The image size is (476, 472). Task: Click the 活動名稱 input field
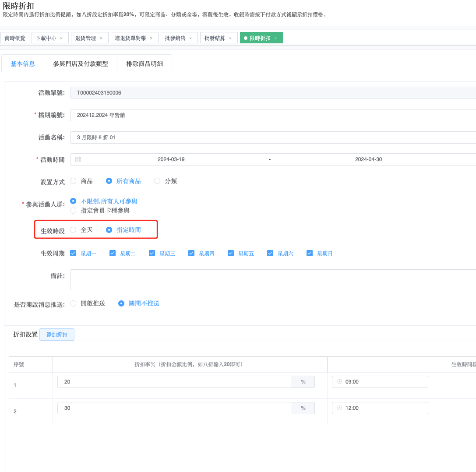[x=273, y=137]
